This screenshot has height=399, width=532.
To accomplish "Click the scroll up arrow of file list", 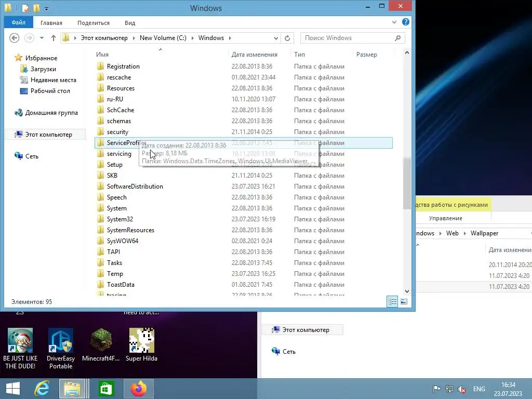I will (x=407, y=52).
